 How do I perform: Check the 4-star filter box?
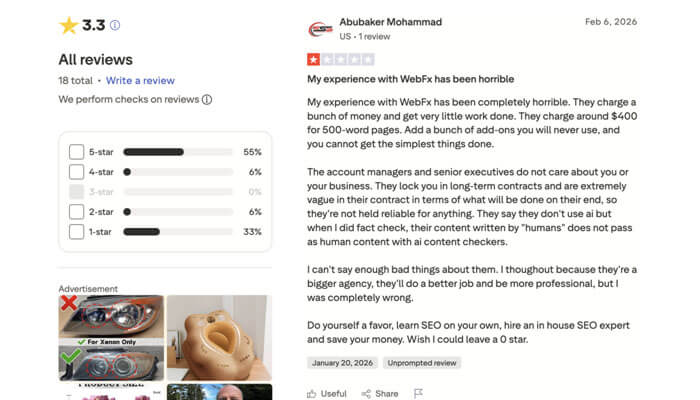76,172
